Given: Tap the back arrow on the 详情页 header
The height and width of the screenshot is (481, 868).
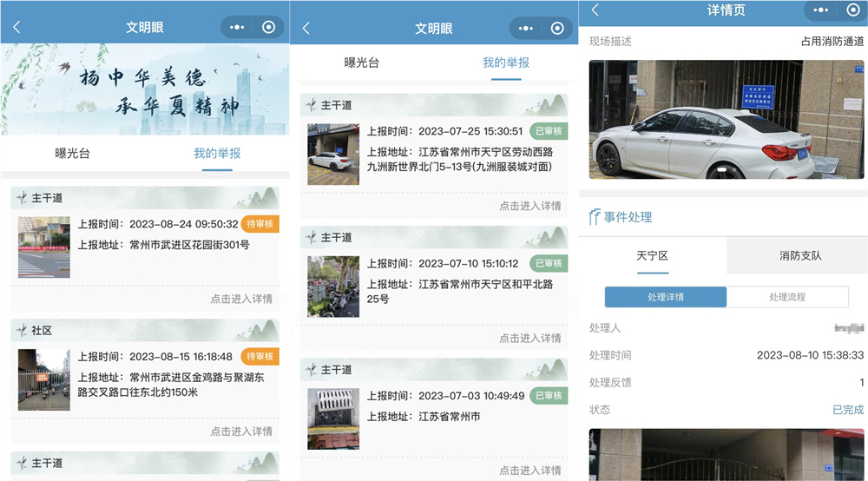Looking at the screenshot, I should (595, 10).
